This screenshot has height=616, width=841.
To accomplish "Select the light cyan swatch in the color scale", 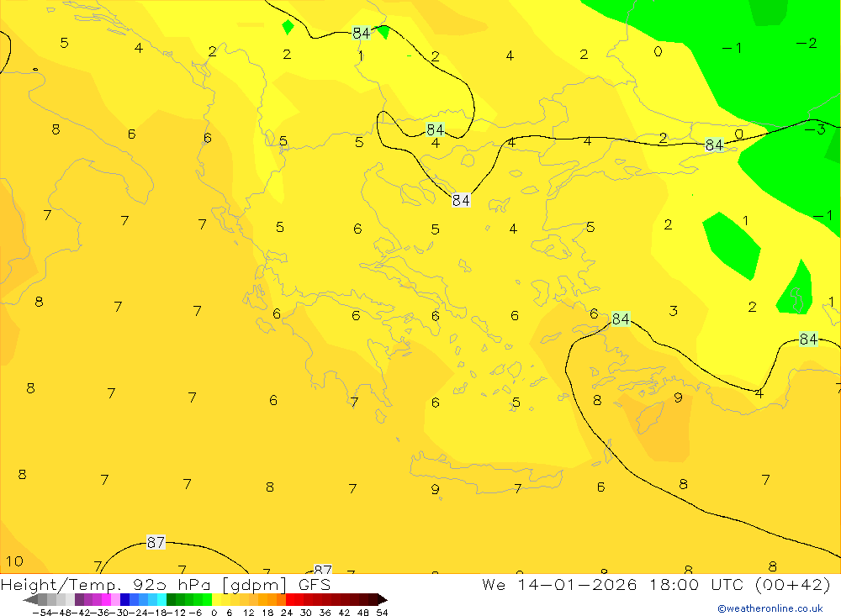I will (x=161, y=599).
